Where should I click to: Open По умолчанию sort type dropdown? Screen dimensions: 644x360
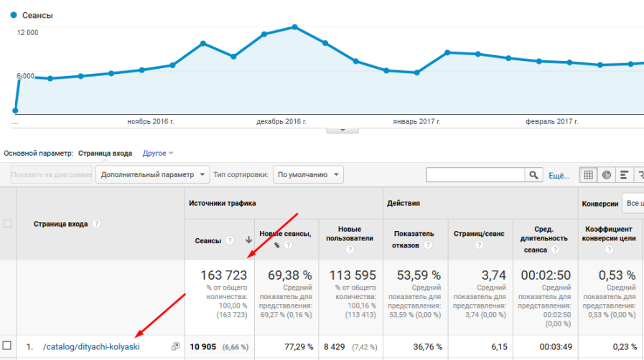coord(308,174)
